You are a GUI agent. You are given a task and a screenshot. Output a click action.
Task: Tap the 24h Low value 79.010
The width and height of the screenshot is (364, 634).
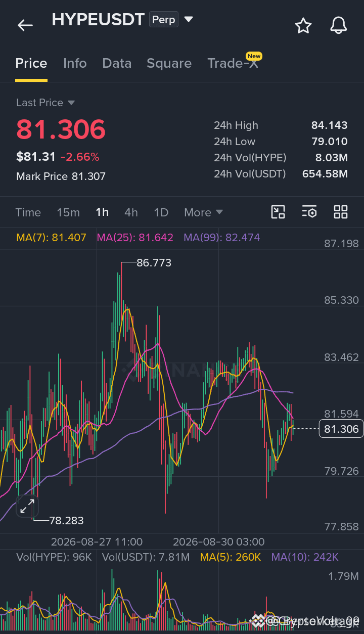(330, 142)
